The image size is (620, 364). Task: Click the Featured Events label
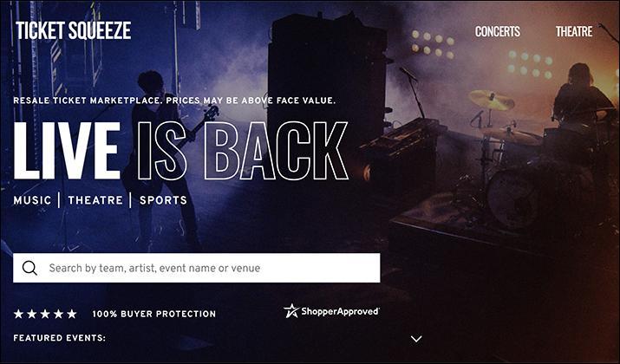[x=60, y=338]
